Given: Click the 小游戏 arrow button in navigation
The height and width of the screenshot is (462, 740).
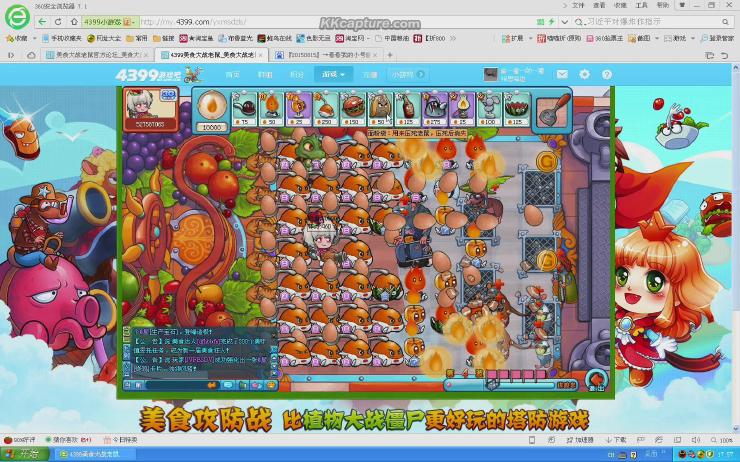Looking at the screenshot, I should [x=421, y=74].
